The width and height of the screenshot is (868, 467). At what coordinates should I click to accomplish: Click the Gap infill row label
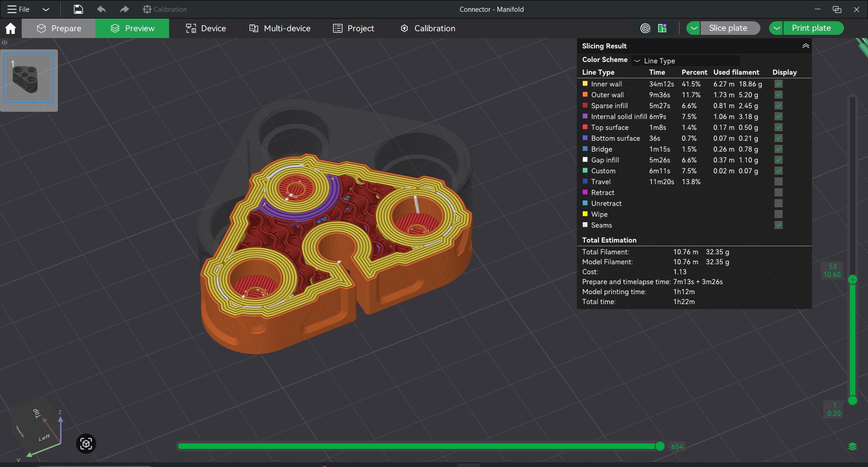pos(605,160)
